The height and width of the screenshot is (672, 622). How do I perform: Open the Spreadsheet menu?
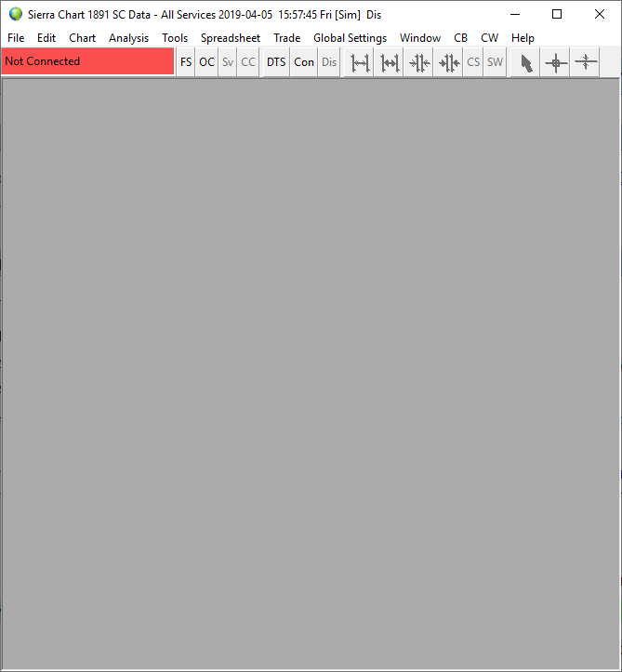231,38
